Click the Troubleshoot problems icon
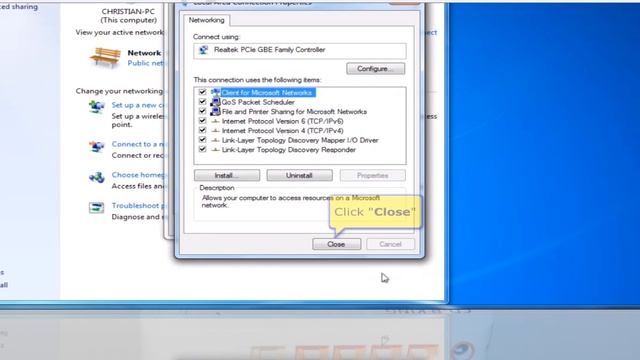Image resolution: width=640 pixels, height=360 pixels. pos(97,208)
